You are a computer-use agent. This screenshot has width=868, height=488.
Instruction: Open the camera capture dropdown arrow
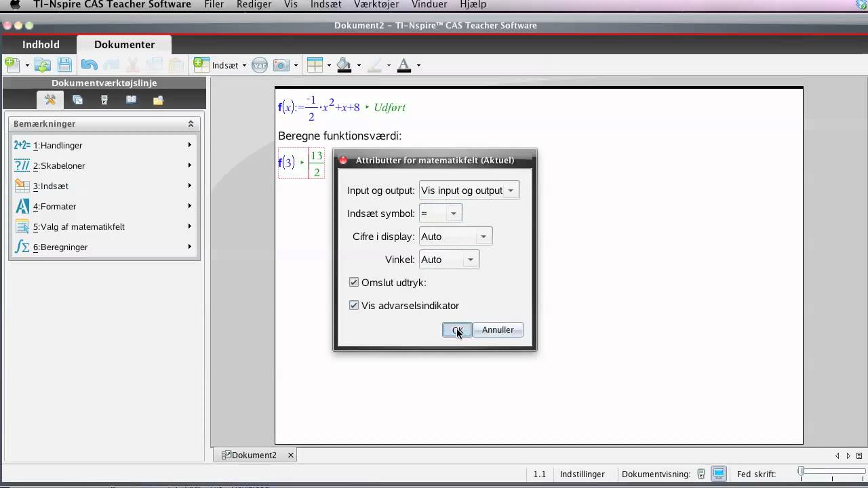tap(296, 66)
